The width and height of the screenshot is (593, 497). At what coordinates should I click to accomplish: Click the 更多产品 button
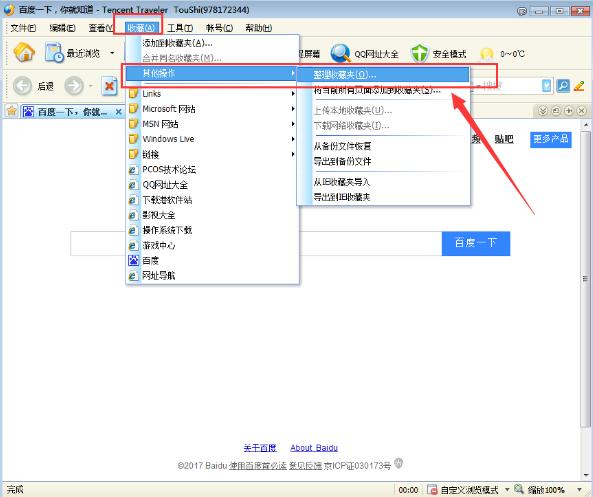[551, 139]
